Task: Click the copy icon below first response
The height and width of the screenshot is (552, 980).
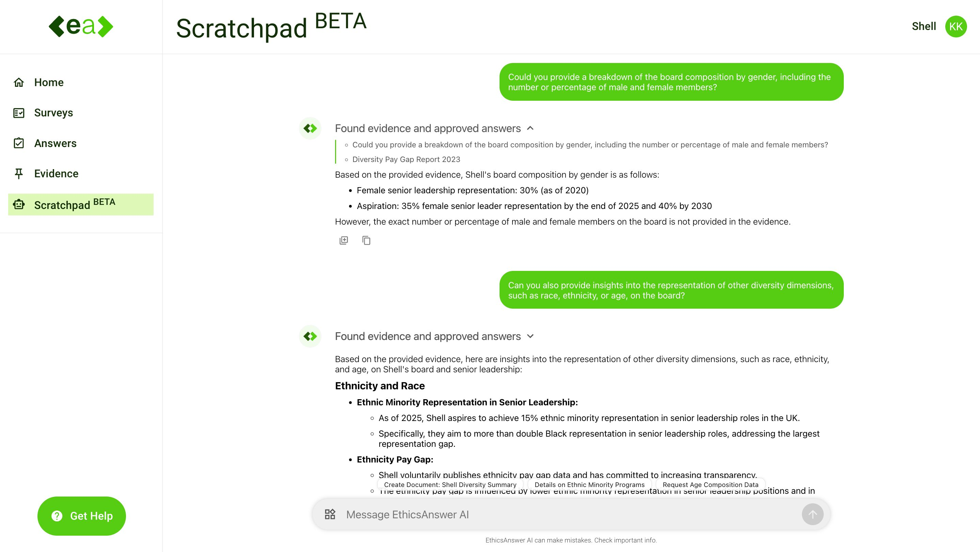Action: pyautogui.click(x=365, y=240)
